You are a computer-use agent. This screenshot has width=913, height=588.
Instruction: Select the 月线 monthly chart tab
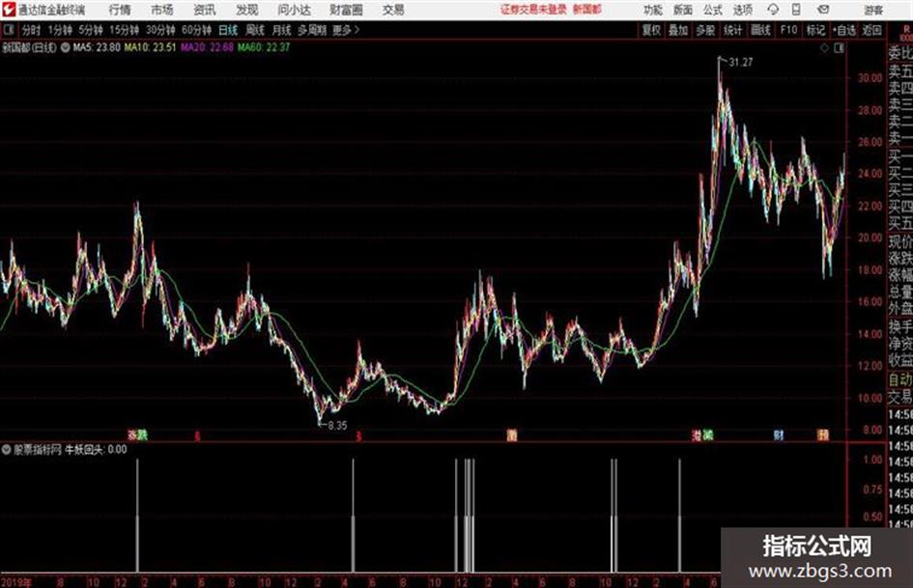click(x=281, y=30)
